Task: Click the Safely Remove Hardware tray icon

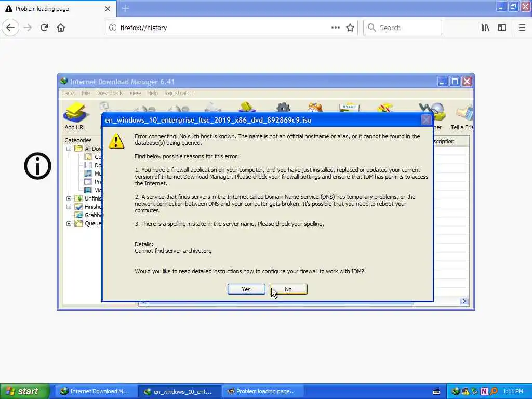Action: (x=475, y=391)
